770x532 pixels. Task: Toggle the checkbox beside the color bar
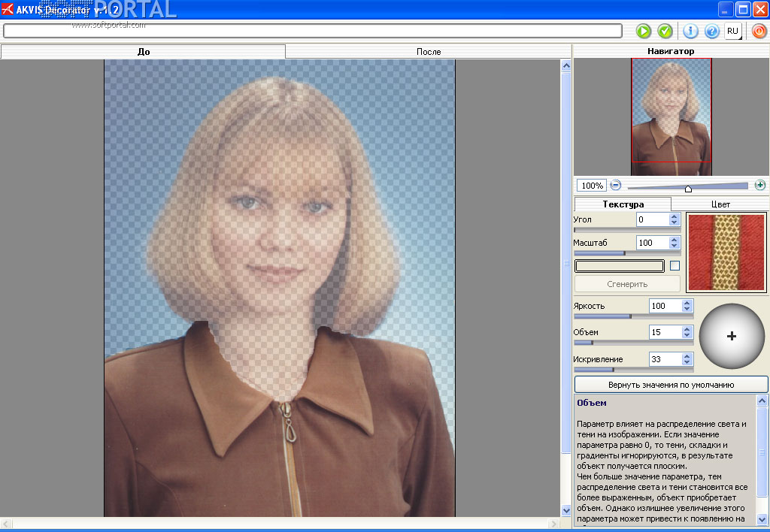pyautogui.click(x=675, y=265)
